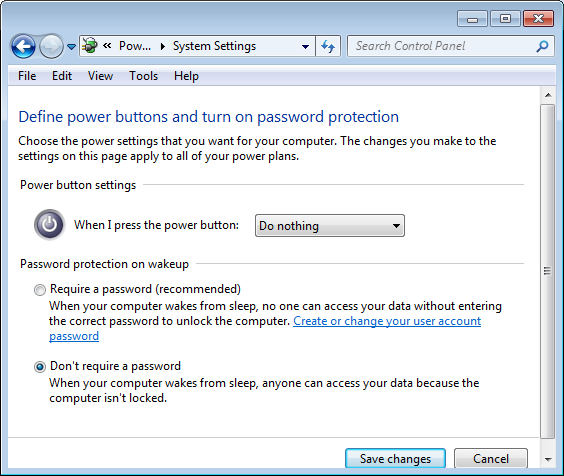Click the round power button icon
Screen dimensions: 564x476
click(x=50, y=225)
